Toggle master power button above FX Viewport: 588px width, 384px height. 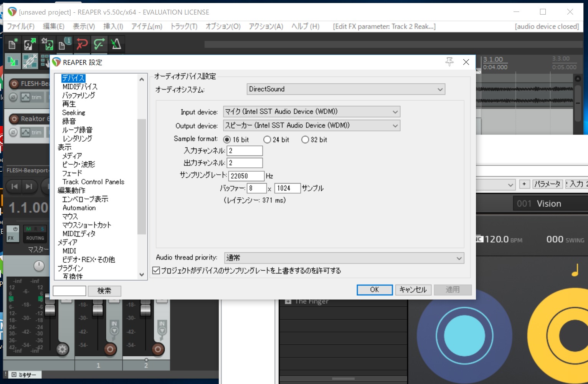15,229
